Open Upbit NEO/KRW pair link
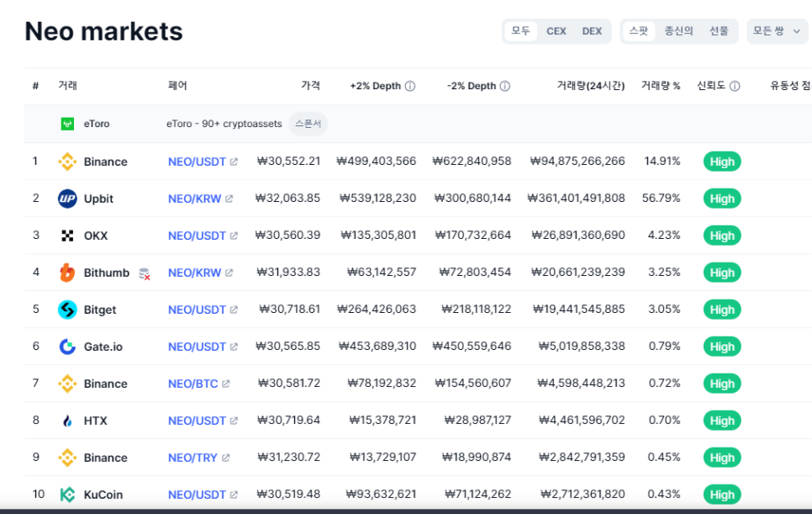 tap(195, 199)
